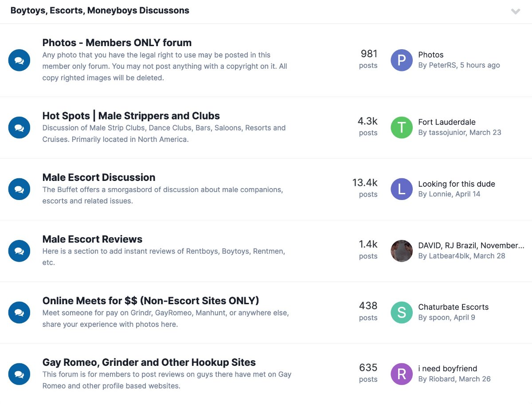Click the Boytoys, Escorts, Moneyboys Discussons heading
The width and height of the screenshot is (532, 404).
pyautogui.click(x=100, y=11)
